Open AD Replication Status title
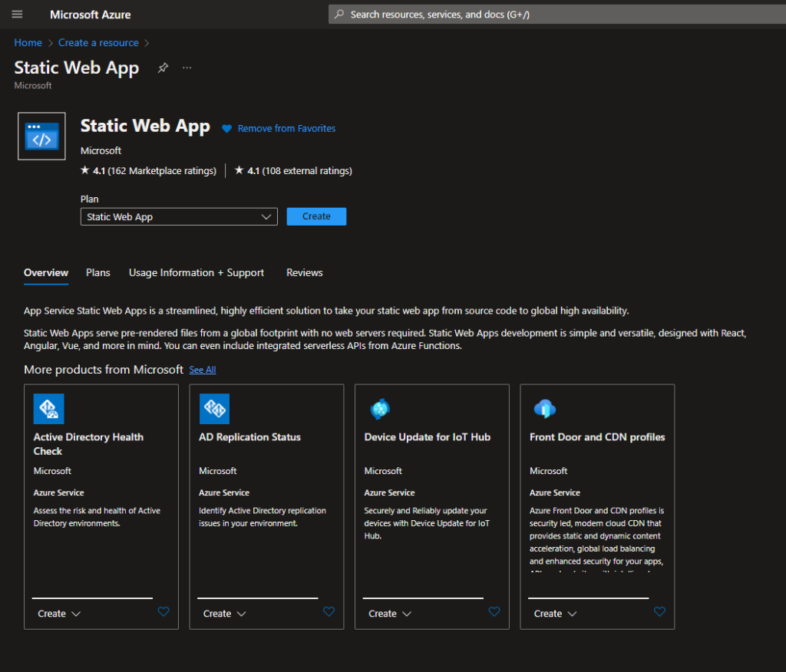This screenshot has width=786, height=672. [249, 437]
